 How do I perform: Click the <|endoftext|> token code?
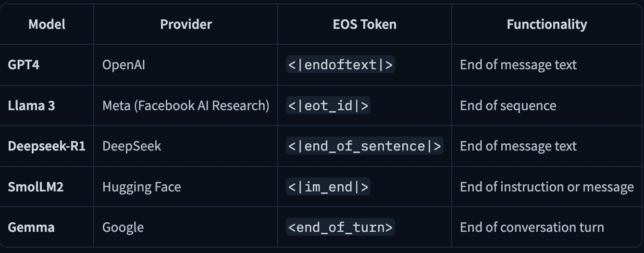(340, 65)
